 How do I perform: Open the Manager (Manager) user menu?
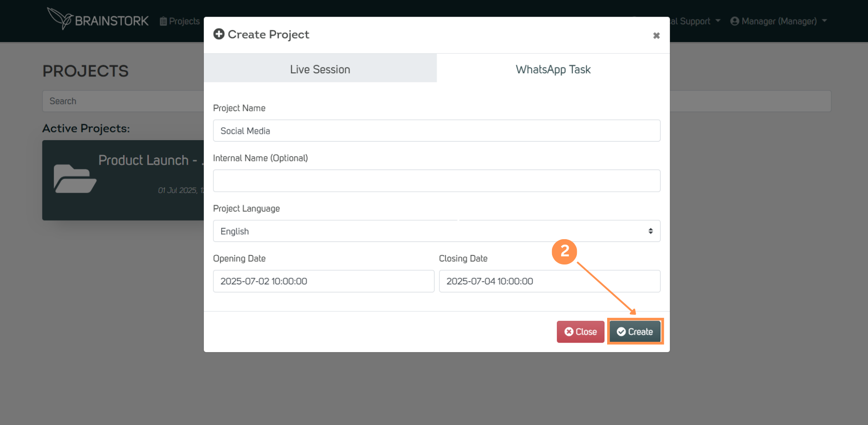point(778,21)
